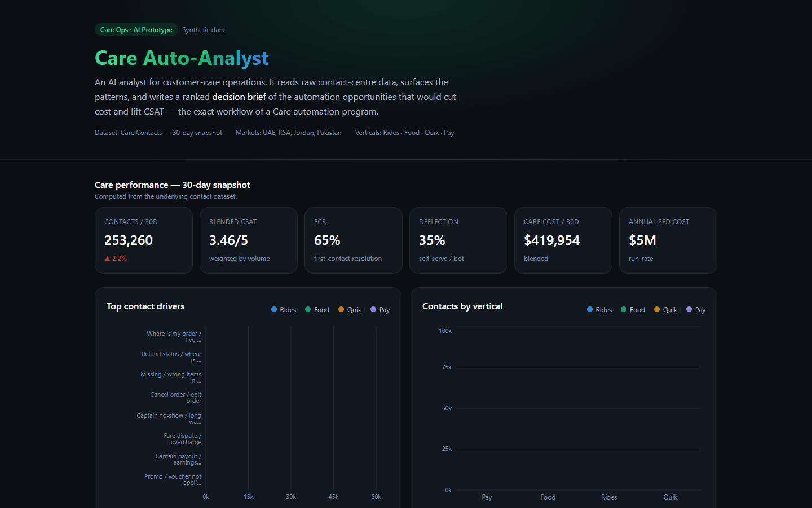Click the Deflection value 35%

point(432,240)
